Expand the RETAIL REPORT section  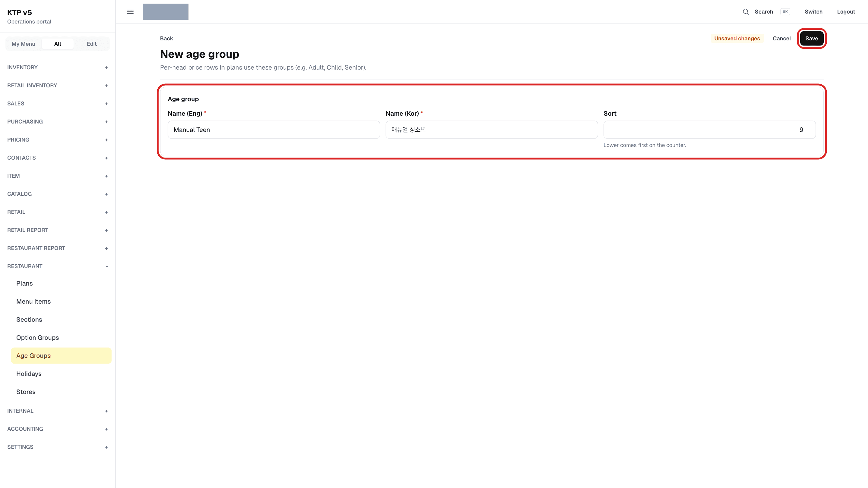(58, 230)
